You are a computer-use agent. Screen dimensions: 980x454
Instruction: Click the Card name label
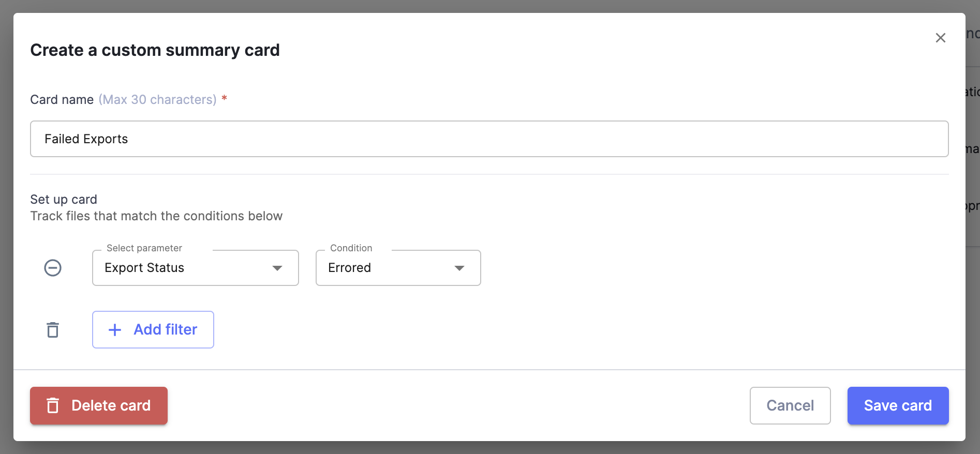coord(62,99)
